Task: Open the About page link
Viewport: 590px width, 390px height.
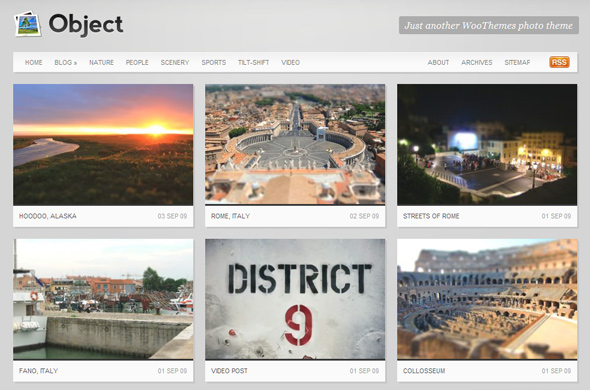Action: coord(438,62)
